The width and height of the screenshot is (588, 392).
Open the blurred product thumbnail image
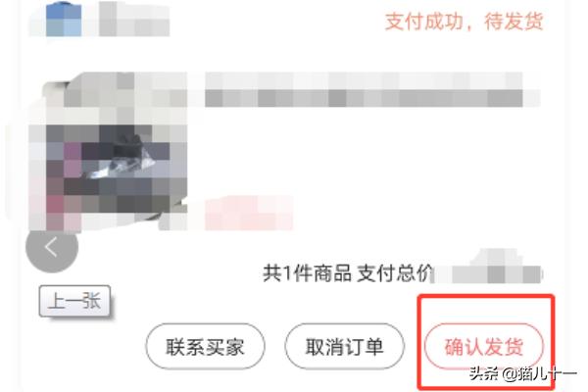click(x=109, y=152)
